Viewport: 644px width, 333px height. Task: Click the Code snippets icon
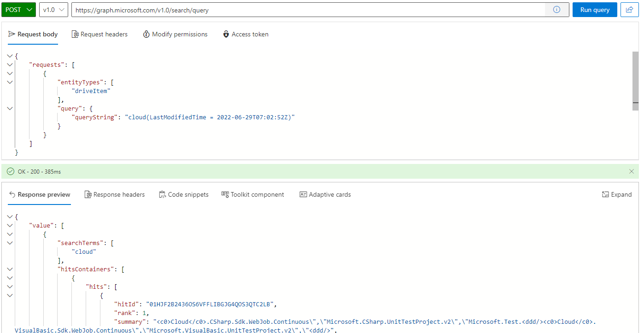[162, 194]
